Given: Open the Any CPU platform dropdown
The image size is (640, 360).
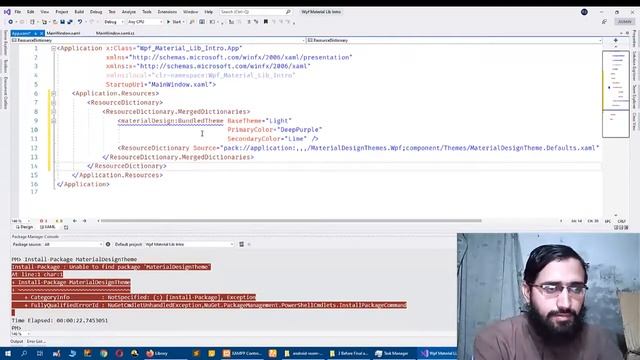Looking at the screenshot, I should click(x=144, y=22).
